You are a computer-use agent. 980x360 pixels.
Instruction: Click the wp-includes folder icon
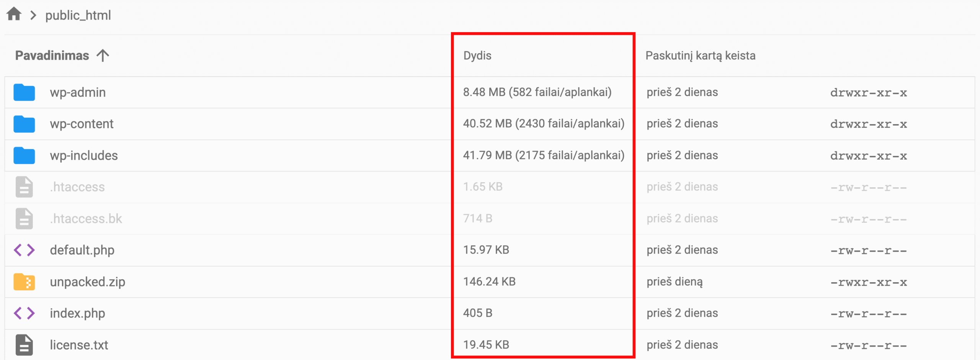tap(24, 155)
